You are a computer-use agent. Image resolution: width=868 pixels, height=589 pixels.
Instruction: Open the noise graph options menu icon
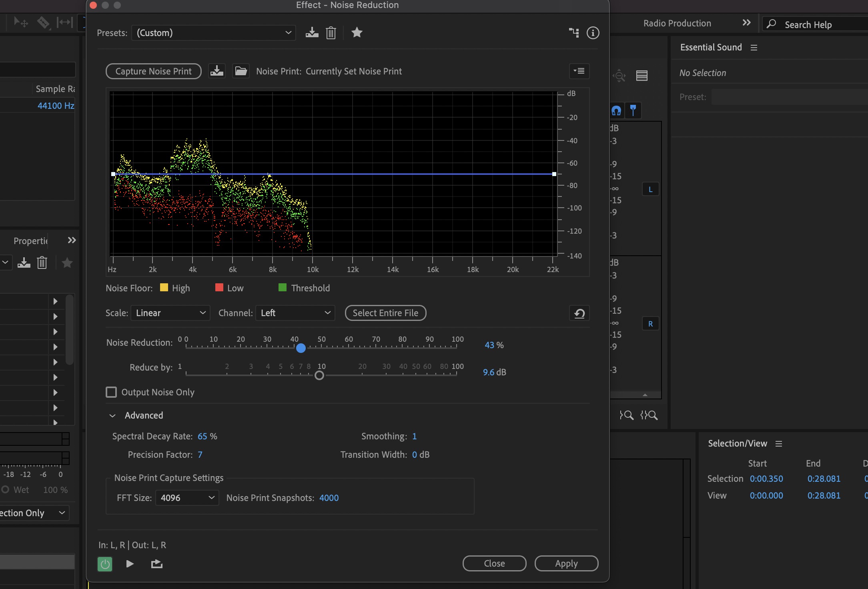[579, 71]
